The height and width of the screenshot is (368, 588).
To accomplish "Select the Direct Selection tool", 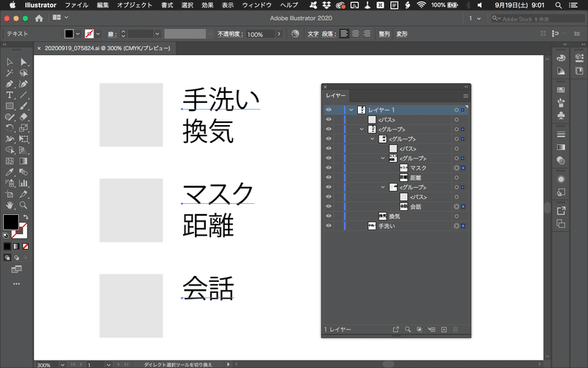I will click(24, 62).
